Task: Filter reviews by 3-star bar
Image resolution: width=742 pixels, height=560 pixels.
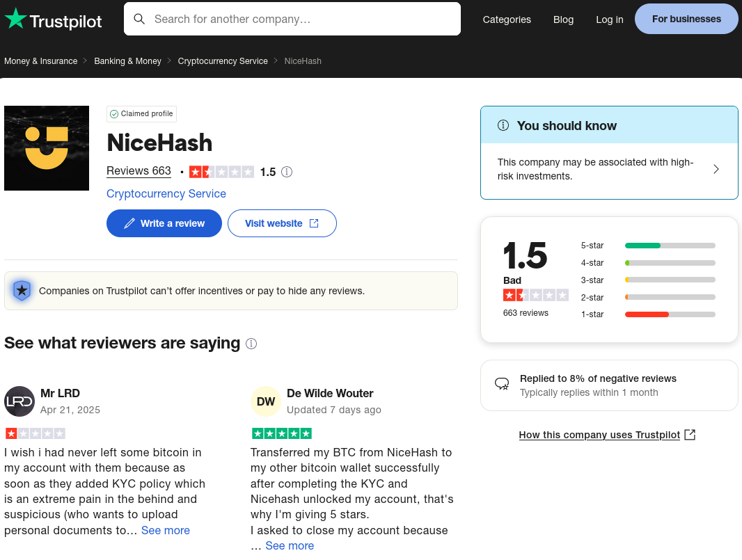Action: point(648,280)
